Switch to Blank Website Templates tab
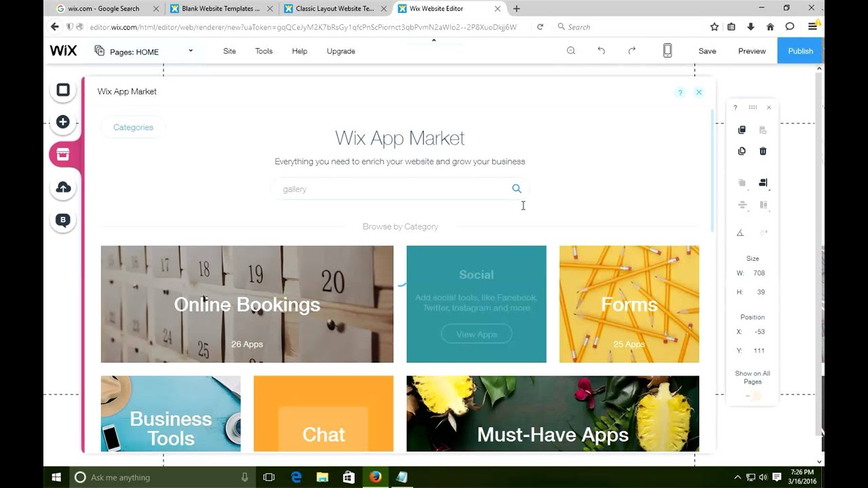The image size is (868, 488). pos(221,9)
